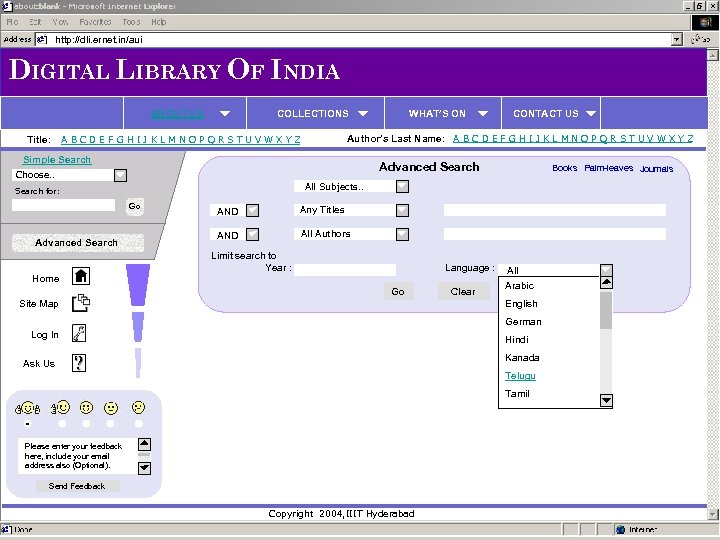
Task: Toggle the Language All dropdown arrow
Action: (606, 270)
